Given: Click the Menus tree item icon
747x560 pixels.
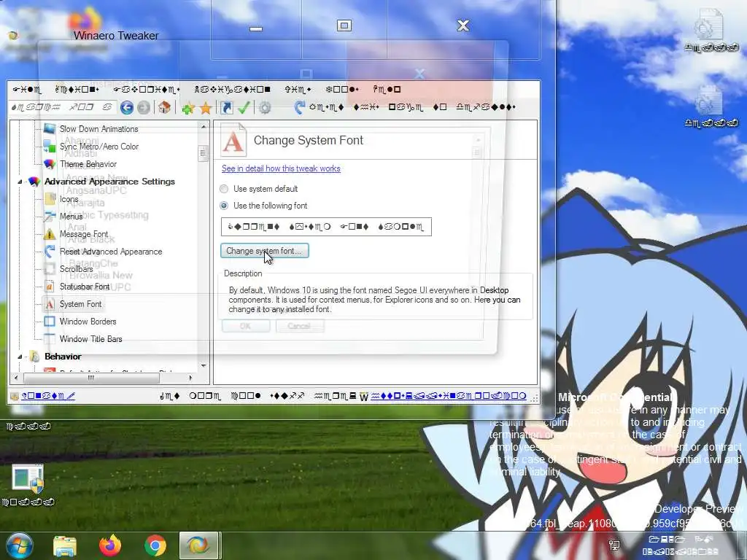Looking at the screenshot, I should pos(50,217).
